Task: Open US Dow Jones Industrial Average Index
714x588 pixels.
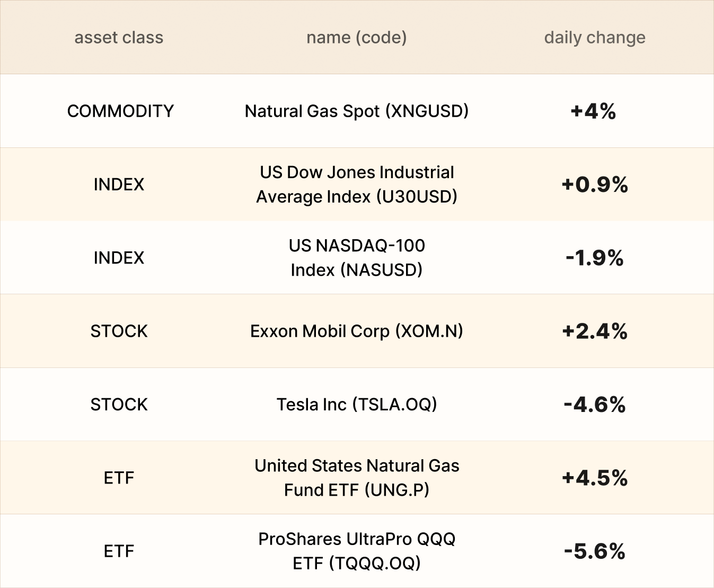Action: 356,185
